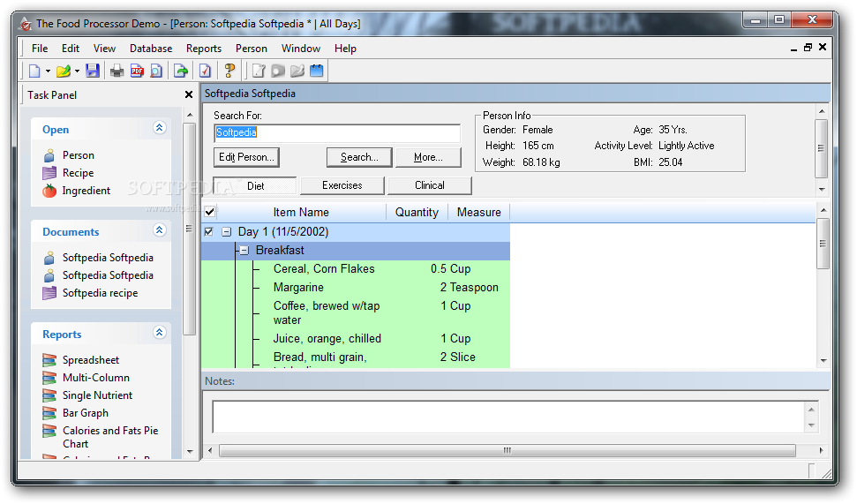Click the Search For input field
Viewport: 857px width, 504px height.
point(336,132)
